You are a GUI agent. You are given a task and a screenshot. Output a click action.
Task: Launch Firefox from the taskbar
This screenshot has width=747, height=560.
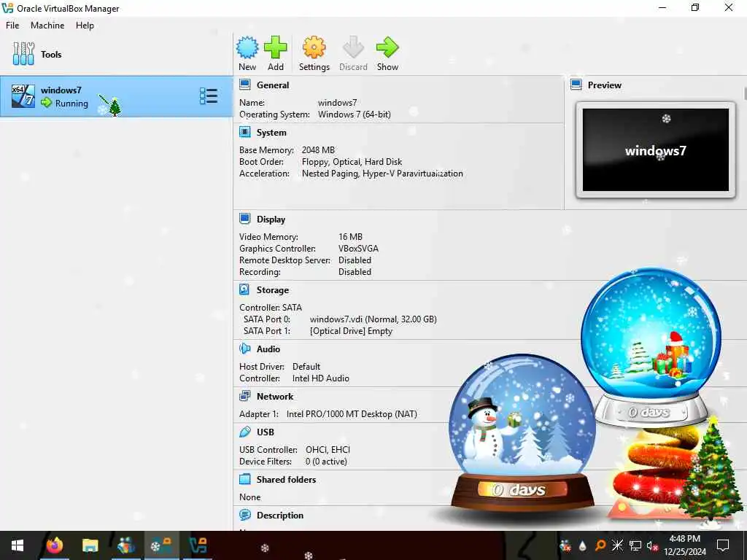click(54, 545)
